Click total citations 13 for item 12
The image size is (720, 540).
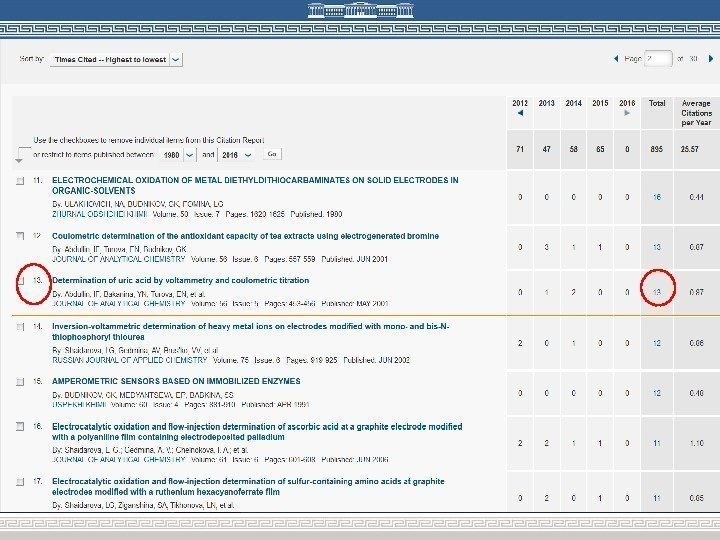pos(657,247)
